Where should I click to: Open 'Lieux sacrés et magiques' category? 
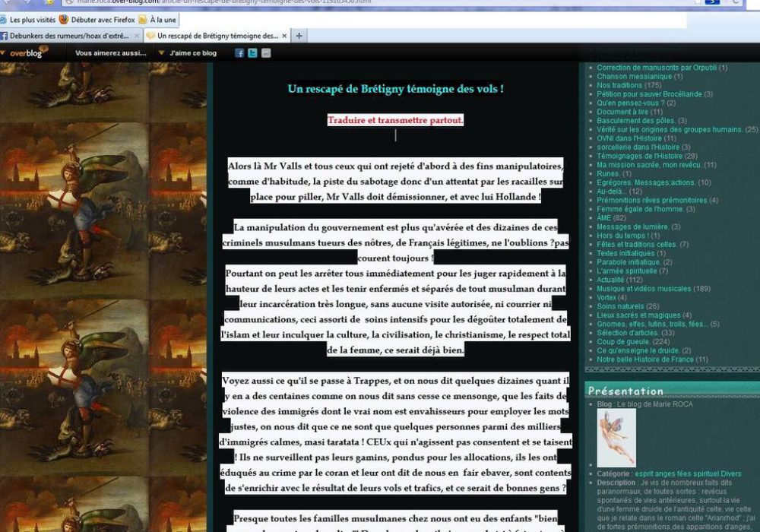(638, 315)
